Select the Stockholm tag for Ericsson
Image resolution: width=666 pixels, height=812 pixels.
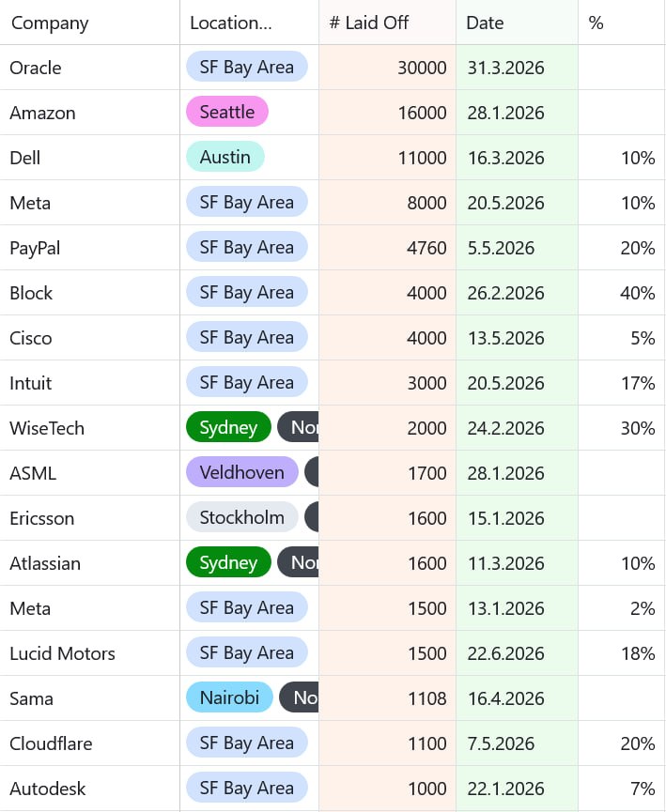click(x=242, y=517)
